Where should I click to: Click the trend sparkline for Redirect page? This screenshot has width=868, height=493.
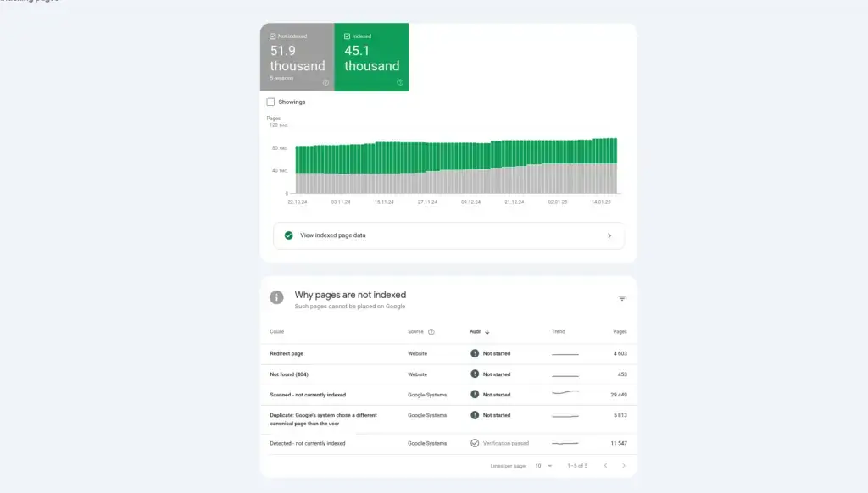pos(565,354)
